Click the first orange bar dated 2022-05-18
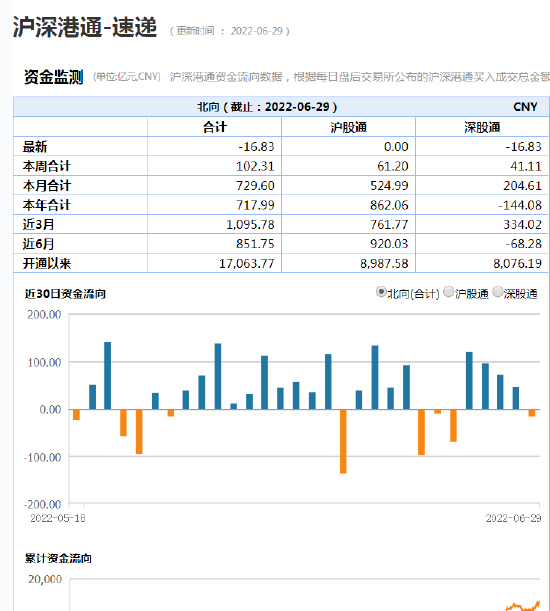Image resolution: width=550 pixels, height=611 pixels. [x=76, y=415]
